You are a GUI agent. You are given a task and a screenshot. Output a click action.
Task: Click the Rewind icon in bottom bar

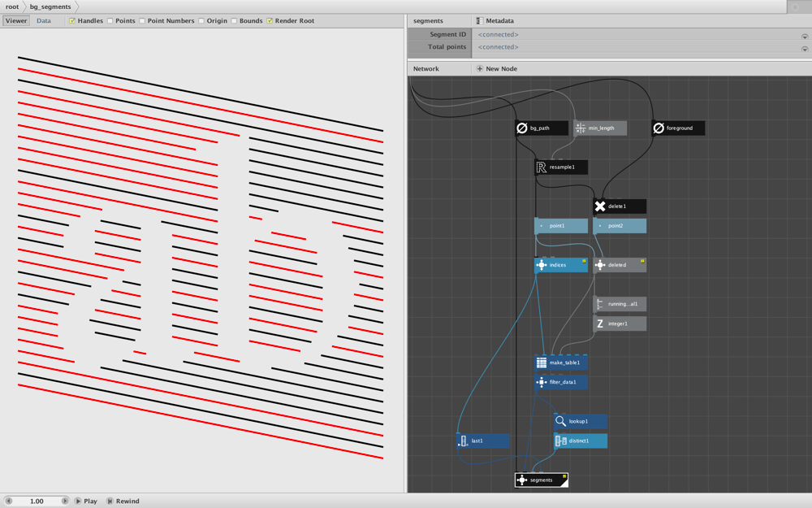(x=110, y=501)
